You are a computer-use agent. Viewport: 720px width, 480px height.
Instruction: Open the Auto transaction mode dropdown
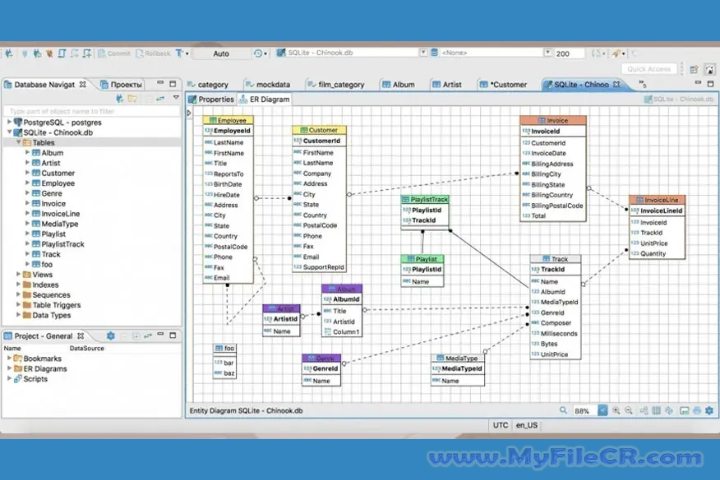(221, 54)
